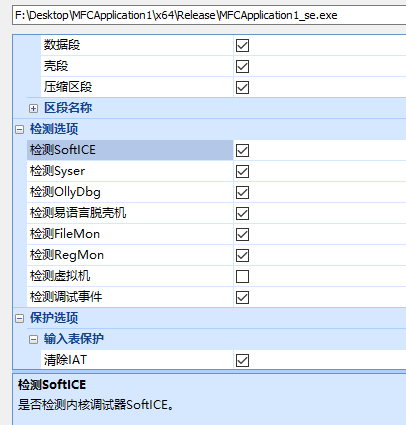Select the 清除IAT property label
This screenshot has height=425, width=406.
point(65,360)
